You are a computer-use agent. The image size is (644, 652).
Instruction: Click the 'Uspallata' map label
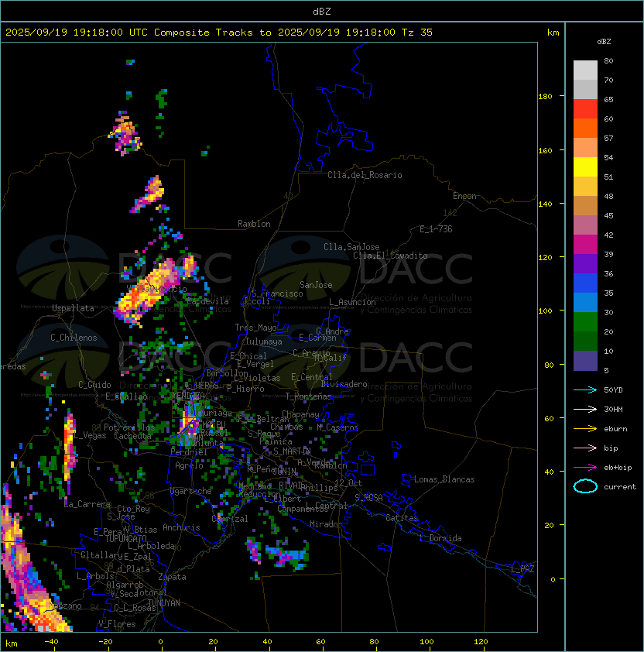point(73,308)
